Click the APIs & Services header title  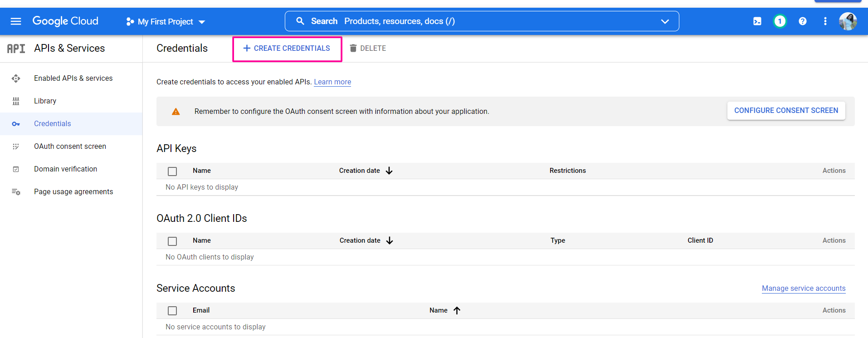tap(69, 48)
